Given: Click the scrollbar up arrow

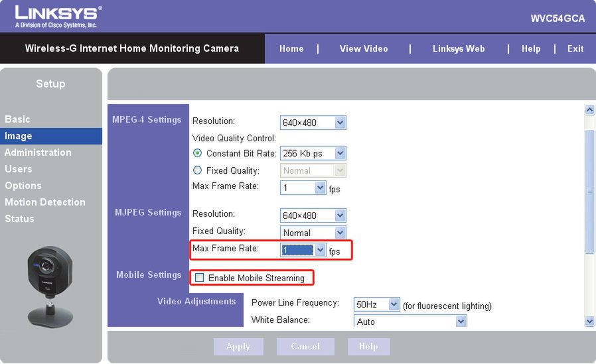Looking at the screenshot, I should [x=589, y=110].
